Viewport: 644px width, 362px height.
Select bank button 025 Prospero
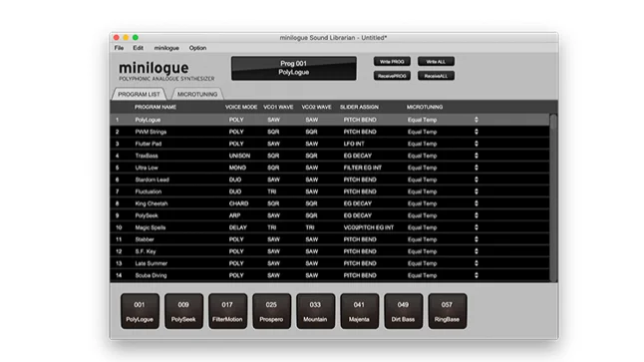[271, 311]
